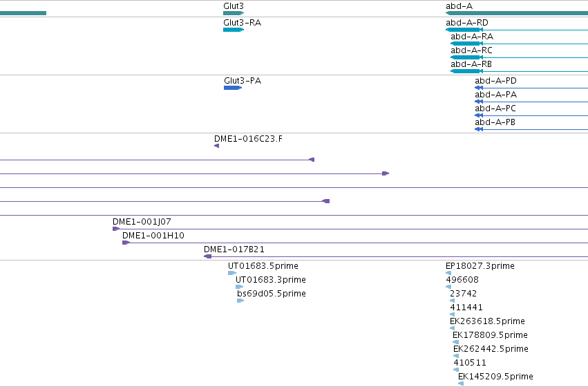Click the DME1-001H10 clone start arrow
Viewport: 588px width, 387px height.
point(126,243)
